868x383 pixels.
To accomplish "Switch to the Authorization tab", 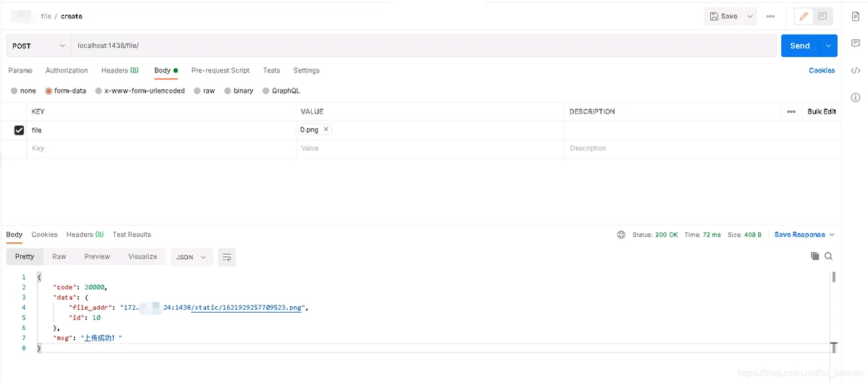I will coord(67,70).
